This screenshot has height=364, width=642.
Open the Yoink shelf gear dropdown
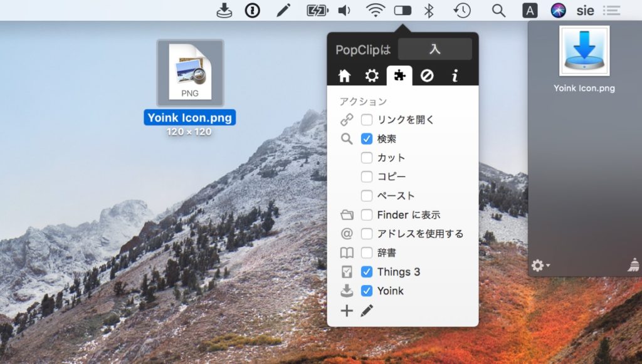pos(540,266)
